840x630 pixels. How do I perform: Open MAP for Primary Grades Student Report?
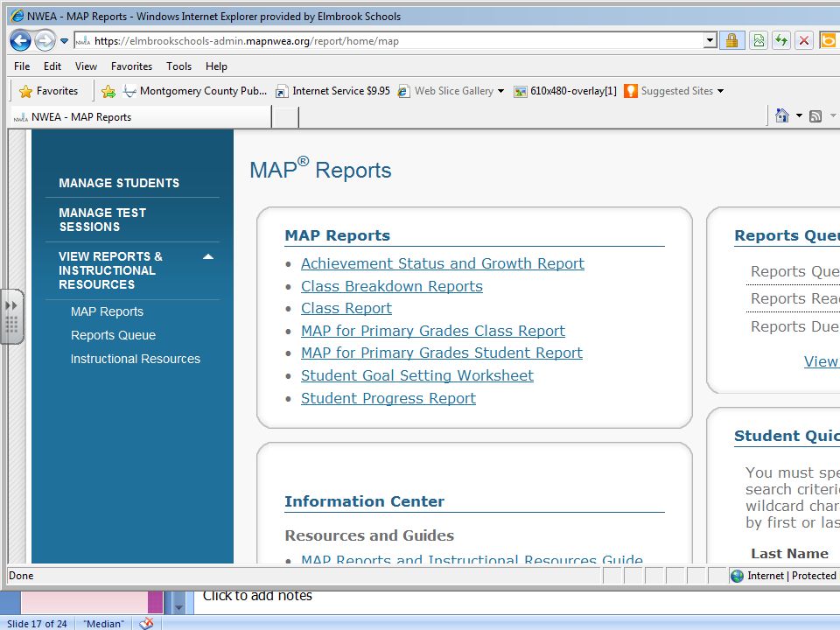(441, 353)
